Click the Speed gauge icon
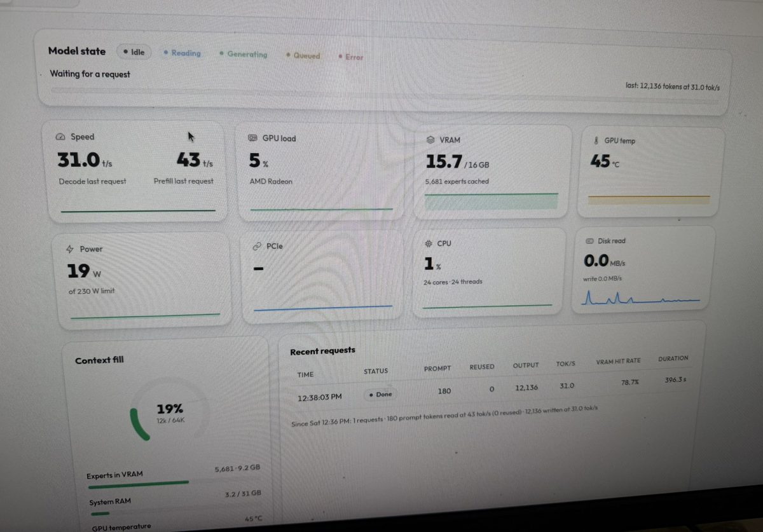 61,137
